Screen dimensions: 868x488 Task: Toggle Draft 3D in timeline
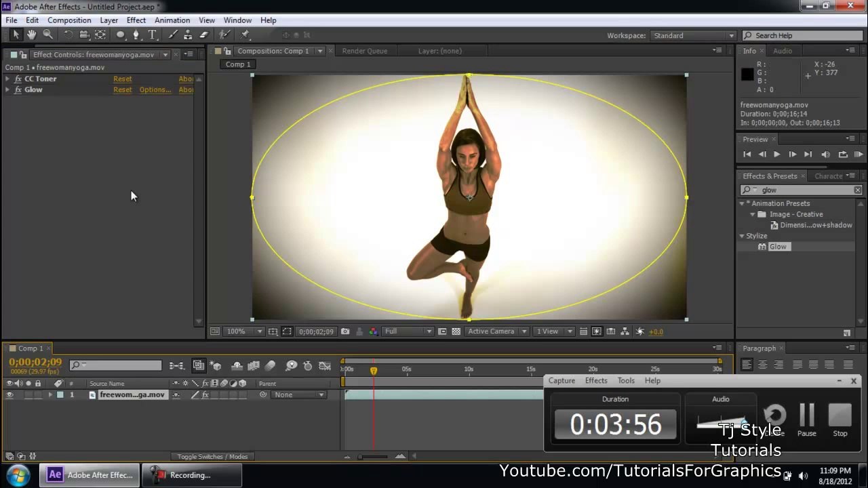click(216, 366)
